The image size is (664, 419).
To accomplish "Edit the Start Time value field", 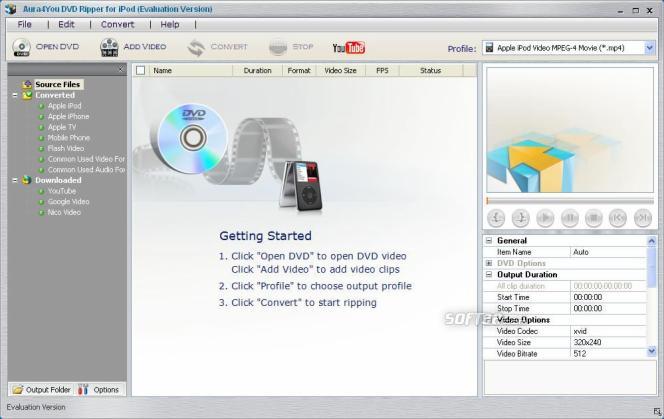I will tap(608, 297).
